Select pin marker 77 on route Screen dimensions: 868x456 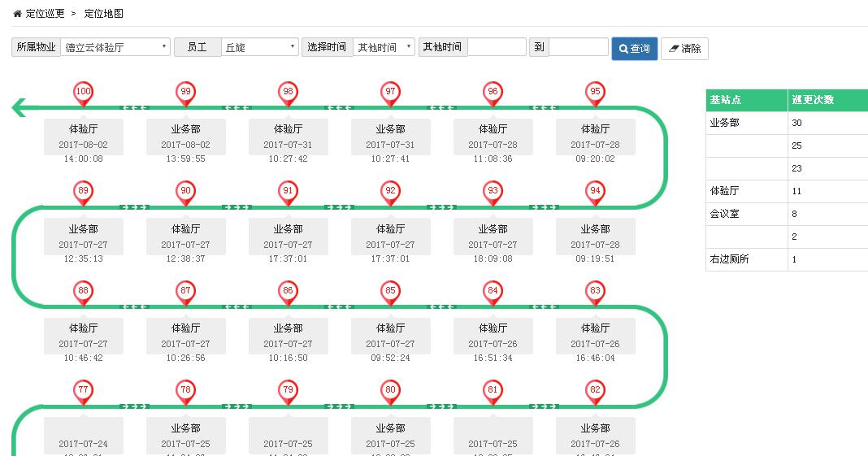[x=83, y=391]
